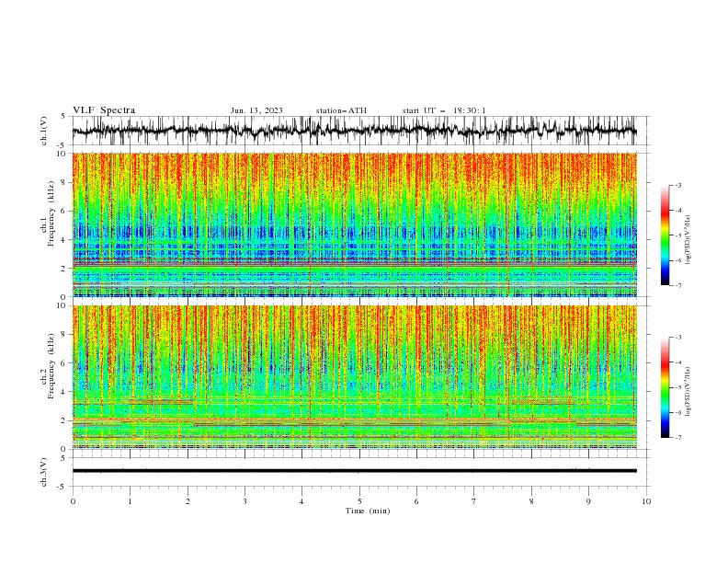Click the ch.2 spectrogram panel
This screenshot has width=728, height=563.
click(x=354, y=377)
